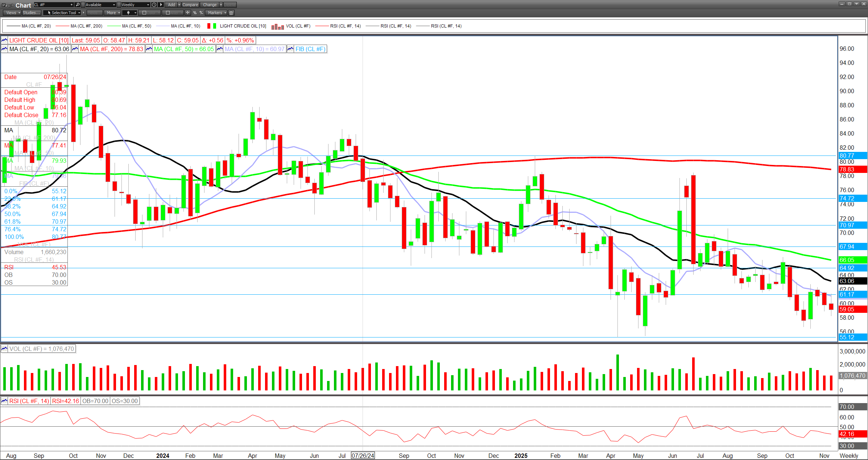
Task: Toggle the RSI (CL #F, 14) study icon
Action: [4, 401]
